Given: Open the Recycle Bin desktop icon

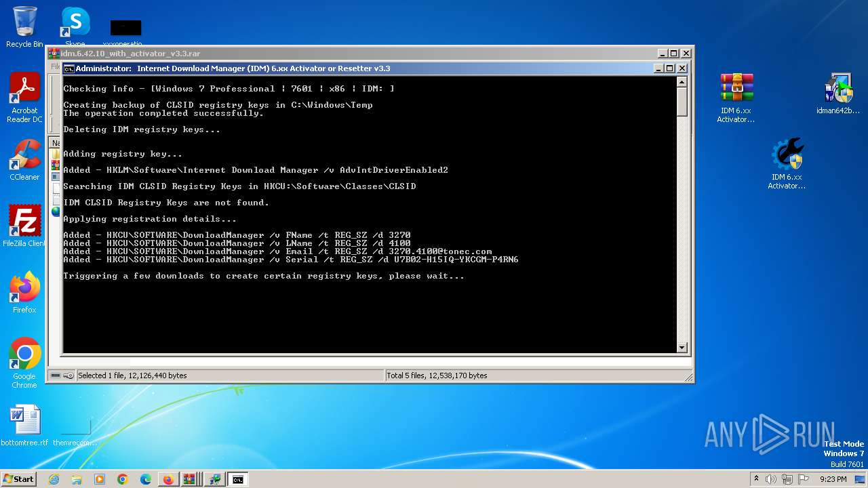Looking at the screenshot, I should point(24,27).
